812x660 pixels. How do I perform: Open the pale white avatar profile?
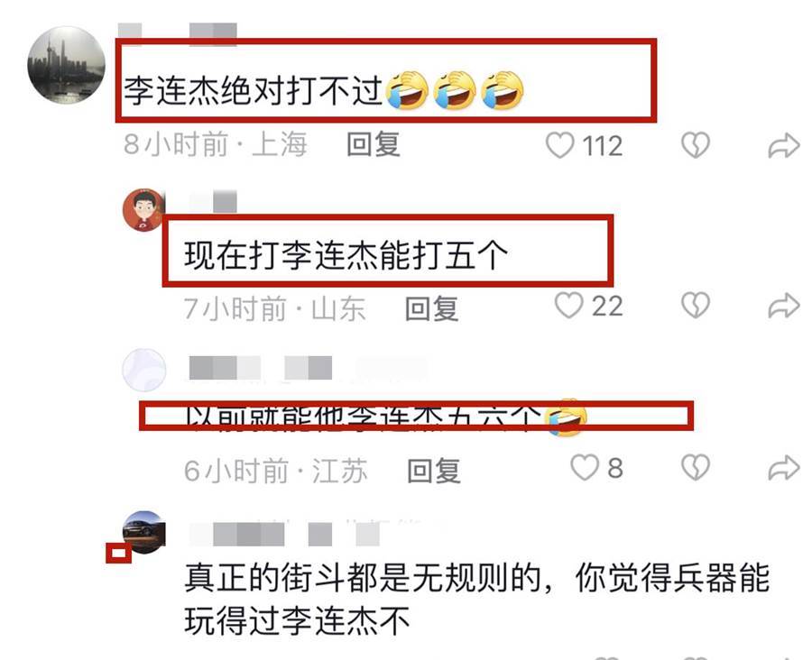pos(144,370)
